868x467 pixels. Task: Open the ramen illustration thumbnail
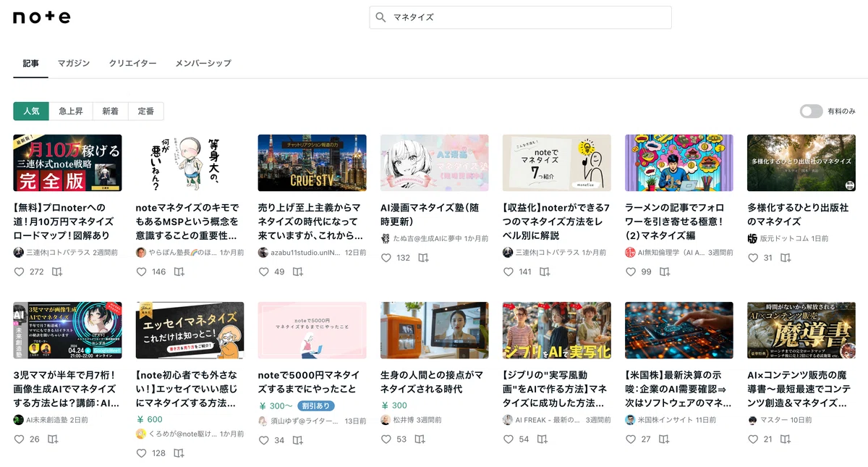tap(678, 163)
